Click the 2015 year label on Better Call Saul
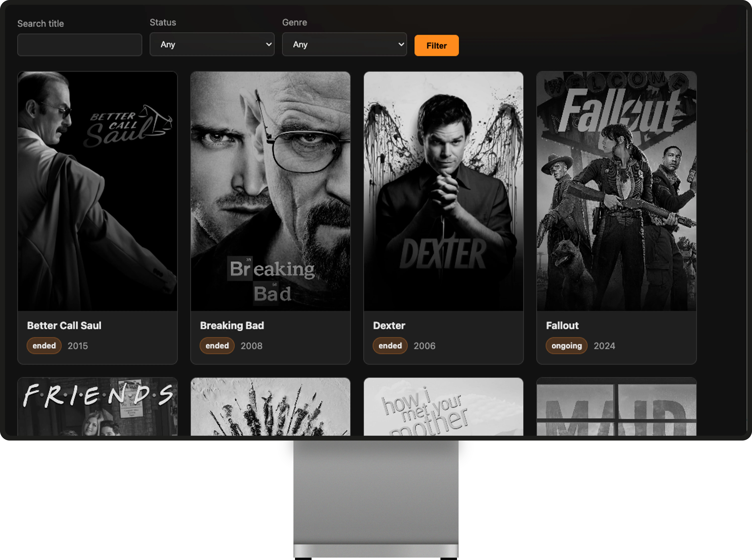Screen dimensions: 752x560 (78, 345)
